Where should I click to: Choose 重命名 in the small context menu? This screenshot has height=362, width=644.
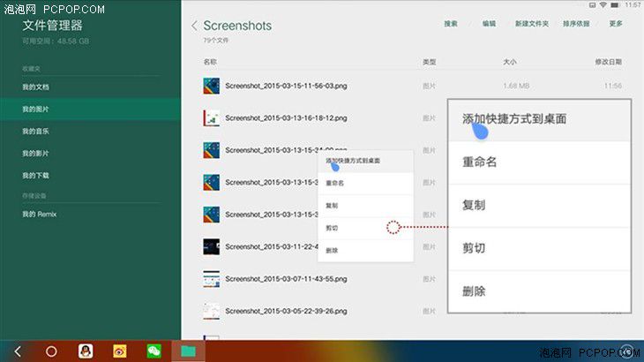(365, 184)
